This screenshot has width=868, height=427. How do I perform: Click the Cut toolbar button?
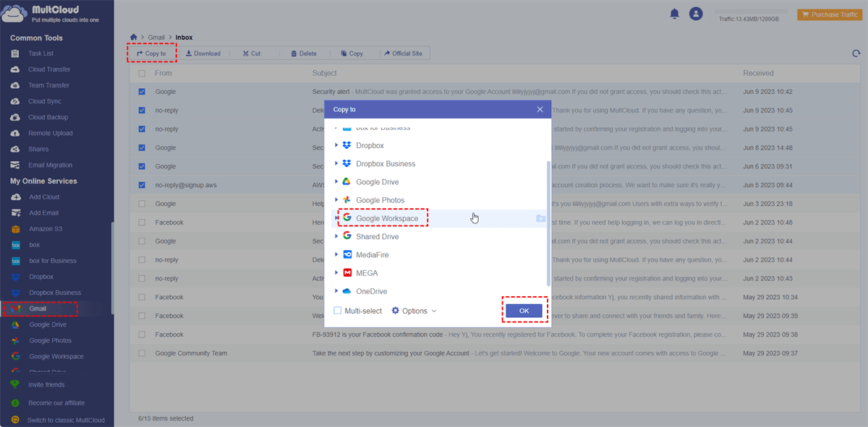click(251, 53)
